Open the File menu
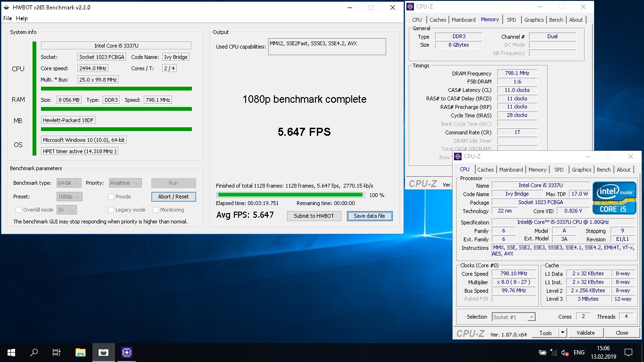This screenshot has width=644, height=362. (x=8, y=18)
